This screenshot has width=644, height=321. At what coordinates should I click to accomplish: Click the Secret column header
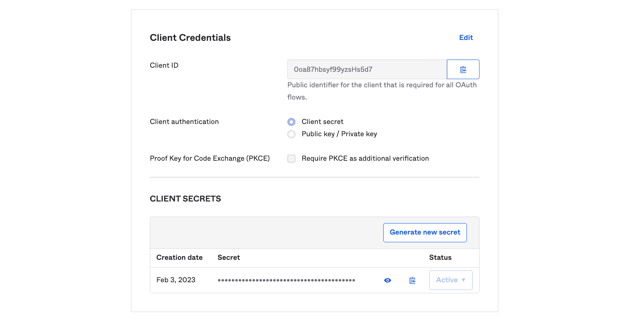click(229, 257)
